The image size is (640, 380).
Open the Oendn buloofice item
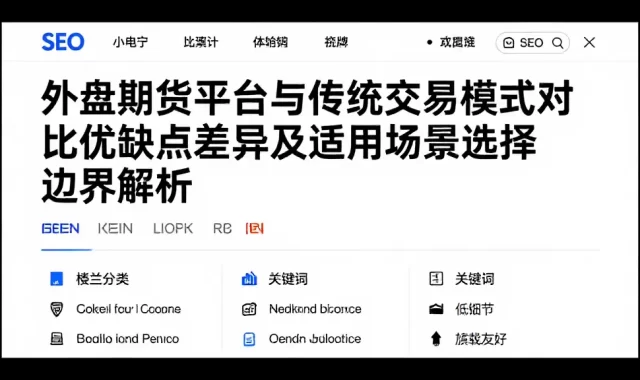(x=315, y=339)
